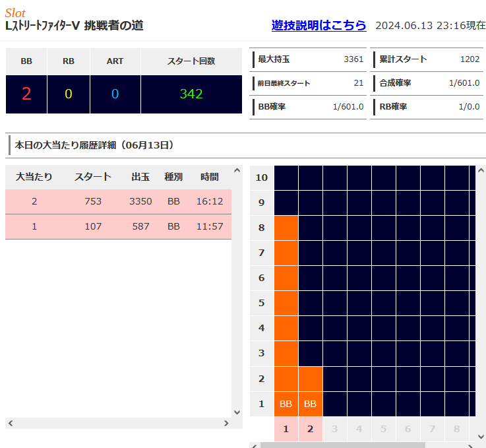Click the yellow RB count 0
The image size is (486, 448).
point(69,94)
